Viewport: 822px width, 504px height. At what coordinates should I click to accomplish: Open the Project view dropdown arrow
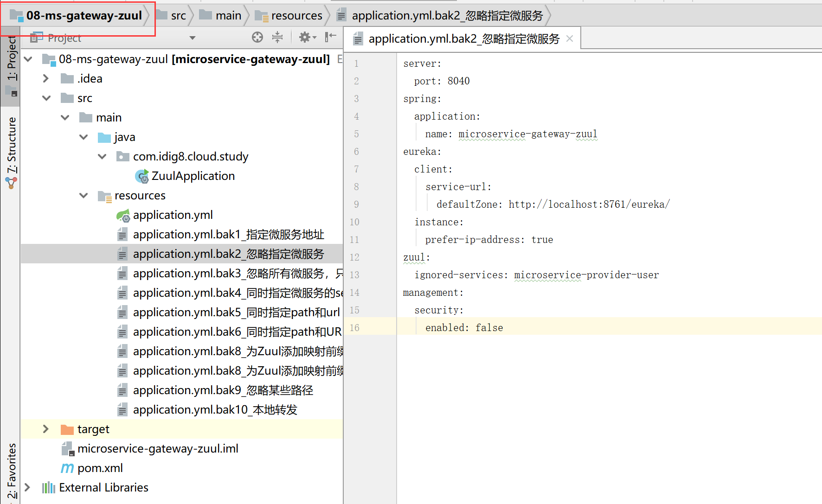click(193, 38)
